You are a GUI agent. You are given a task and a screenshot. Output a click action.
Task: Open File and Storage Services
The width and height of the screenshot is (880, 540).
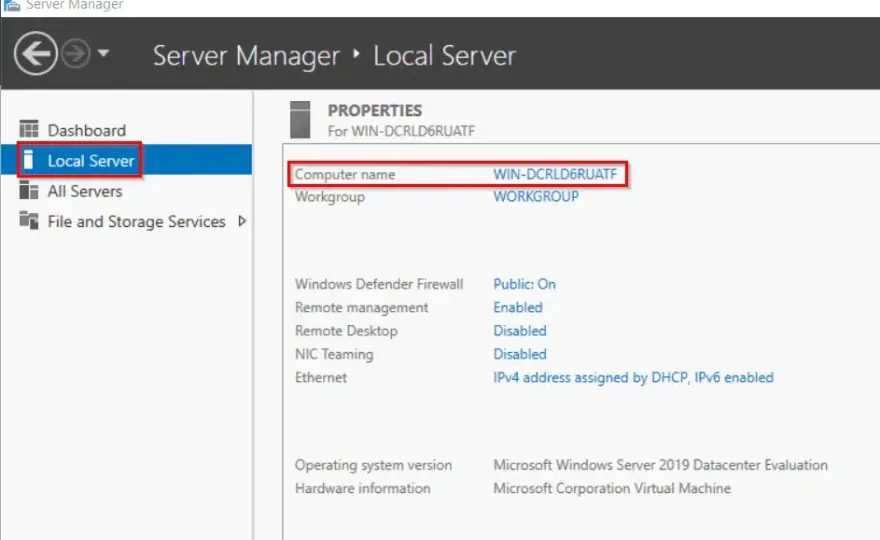pos(136,222)
